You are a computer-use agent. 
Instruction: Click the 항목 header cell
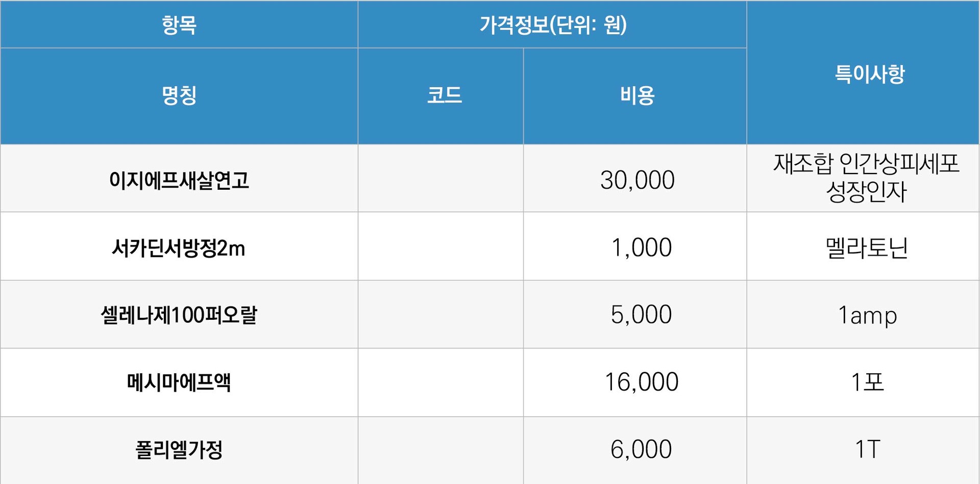[179, 24]
